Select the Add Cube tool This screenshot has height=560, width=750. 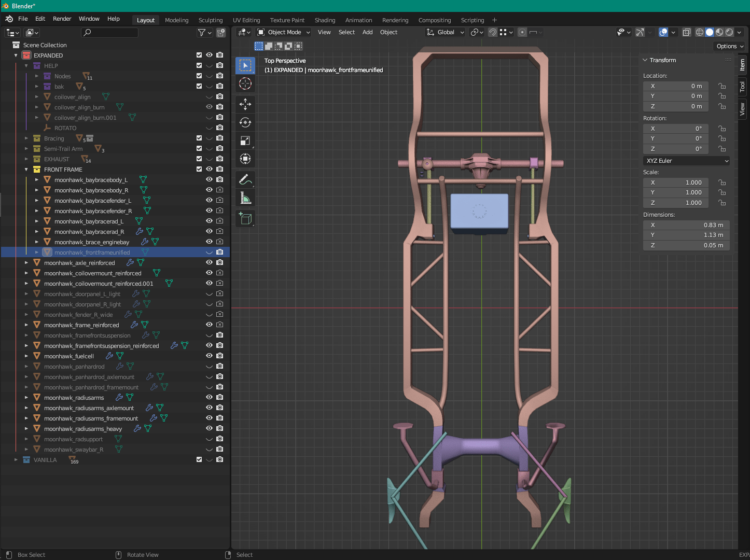point(245,219)
